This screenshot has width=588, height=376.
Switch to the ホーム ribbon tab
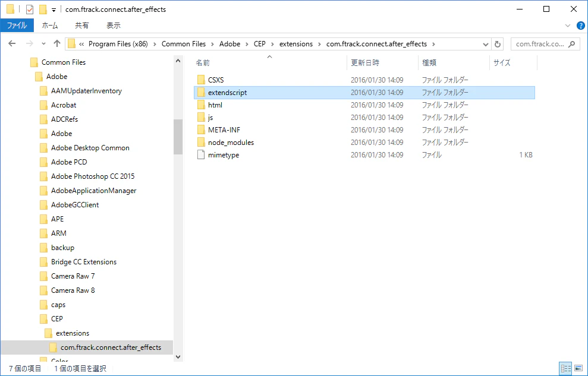click(50, 26)
